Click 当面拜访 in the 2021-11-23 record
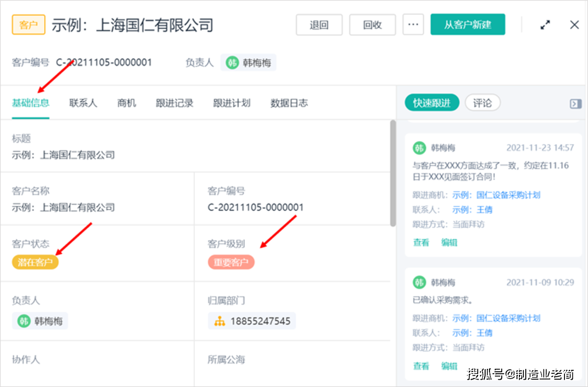 click(468, 225)
